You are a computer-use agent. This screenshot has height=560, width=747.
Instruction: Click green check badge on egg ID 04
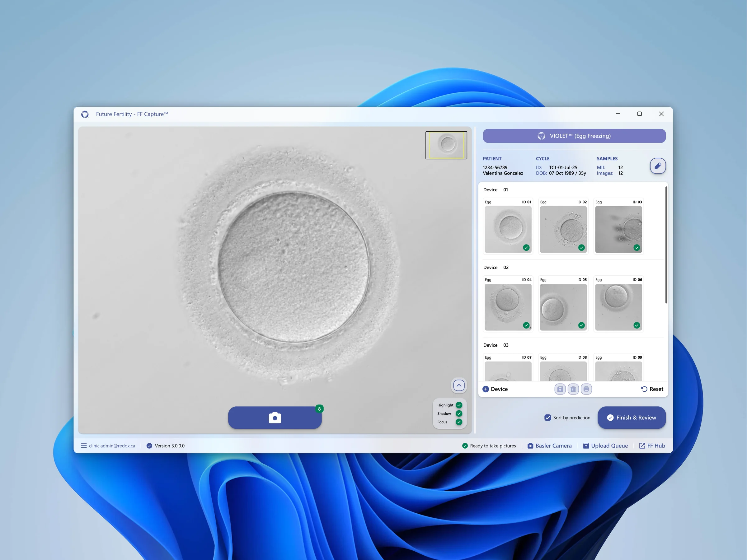[526, 325]
